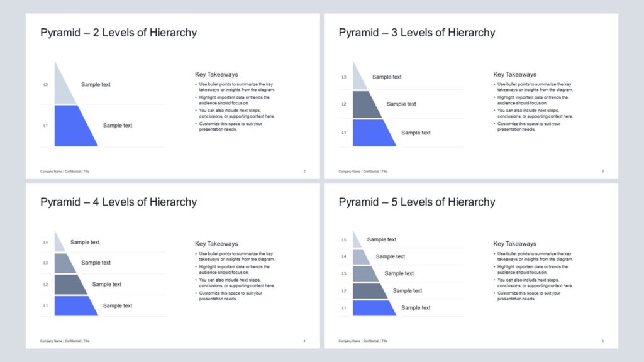Click the "Pyramid – 3 Levels of Hierarchy" title

coord(416,33)
